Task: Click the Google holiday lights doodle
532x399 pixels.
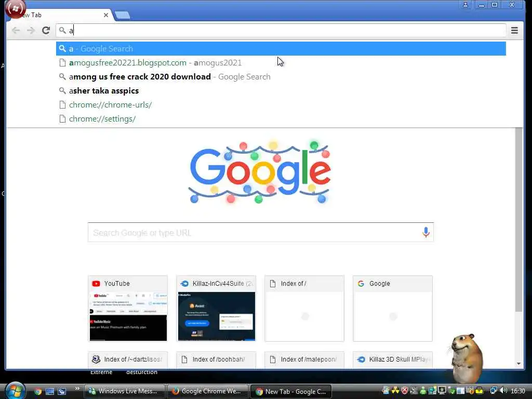Action: coord(260,172)
